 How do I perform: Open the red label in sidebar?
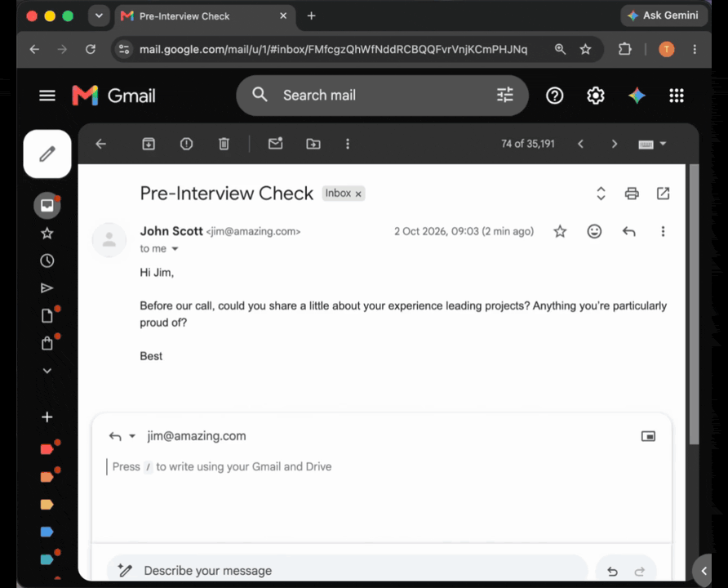(47, 449)
